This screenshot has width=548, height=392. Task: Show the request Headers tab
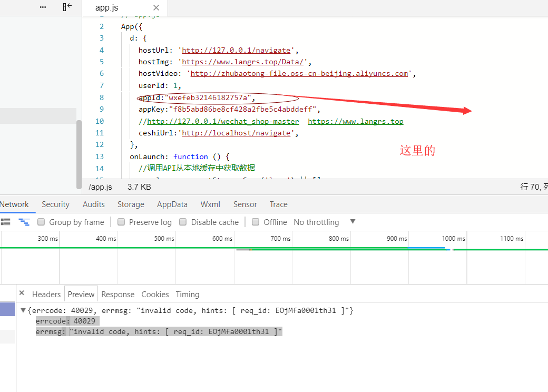(46, 295)
